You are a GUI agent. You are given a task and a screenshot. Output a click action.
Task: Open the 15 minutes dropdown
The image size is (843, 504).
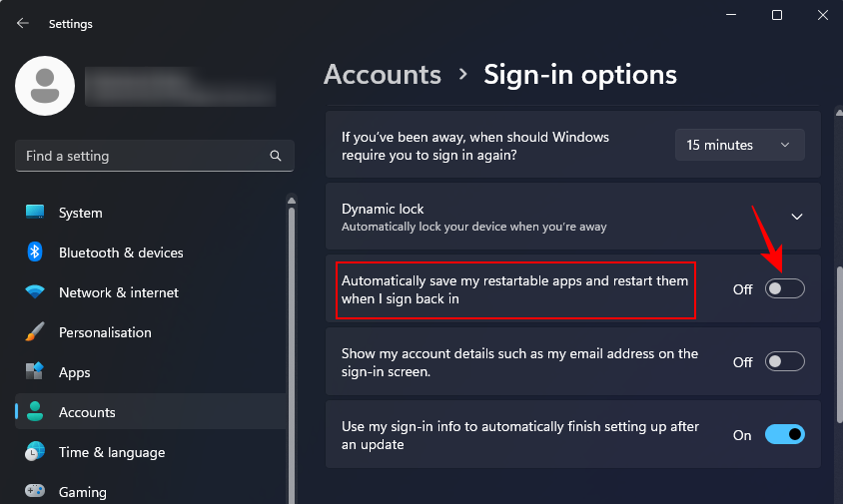pyautogui.click(x=739, y=145)
